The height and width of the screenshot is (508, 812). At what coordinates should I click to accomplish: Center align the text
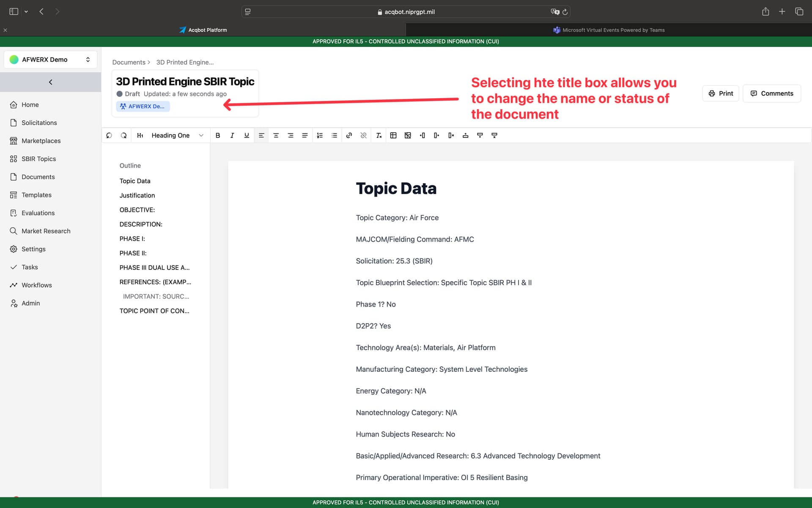276,135
